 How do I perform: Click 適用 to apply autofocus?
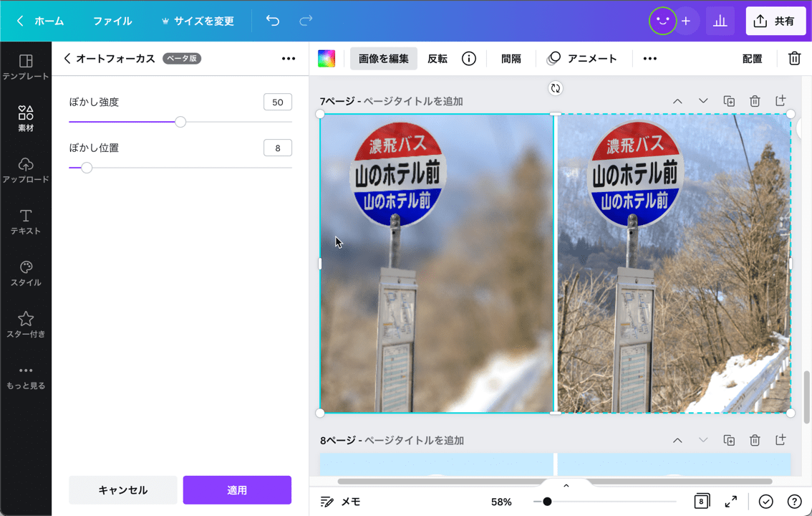[x=237, y=489]
